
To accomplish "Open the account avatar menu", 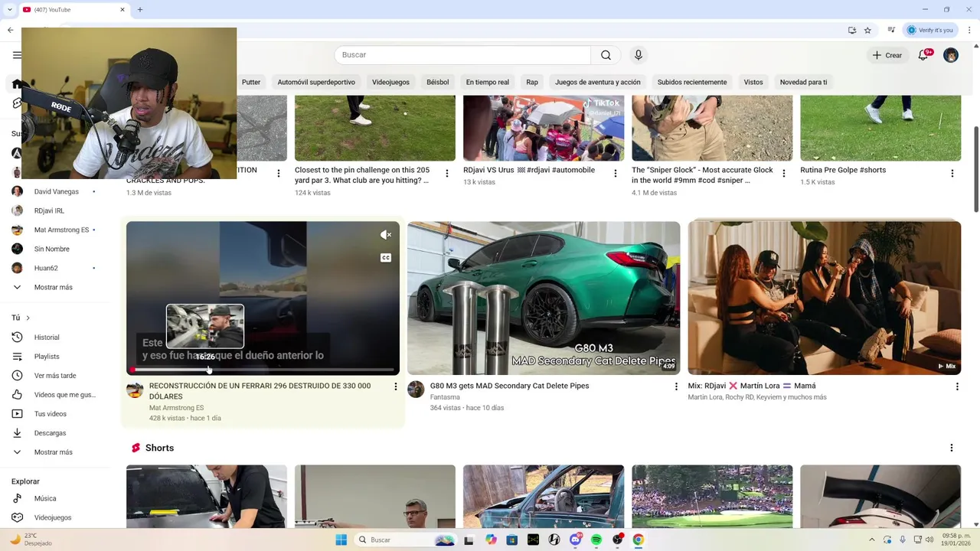I will (951, 55).
